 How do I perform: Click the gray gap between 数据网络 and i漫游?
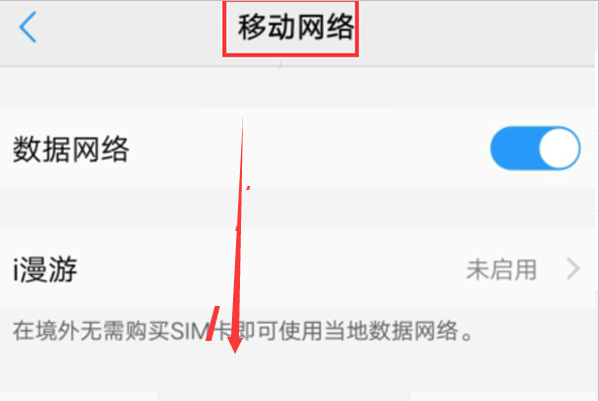pyautogui.click(x=298, y=208)
